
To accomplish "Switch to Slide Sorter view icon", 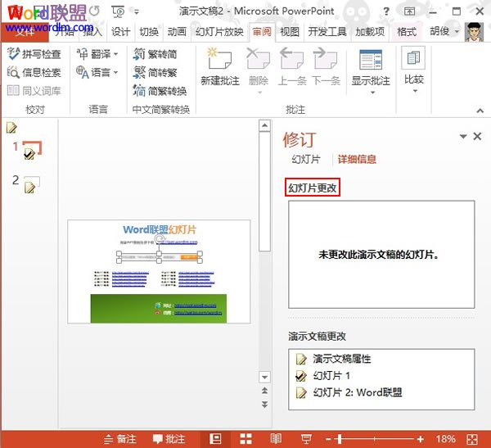I will point(245,439).
